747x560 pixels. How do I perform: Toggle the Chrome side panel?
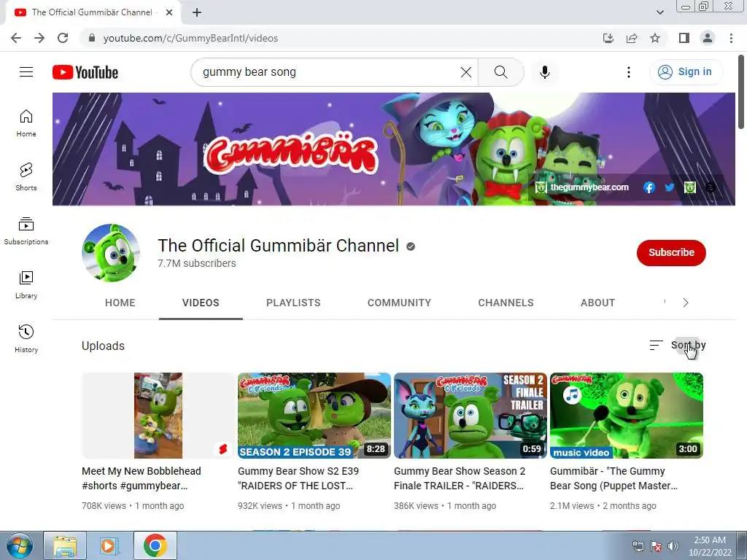point(684,38)
